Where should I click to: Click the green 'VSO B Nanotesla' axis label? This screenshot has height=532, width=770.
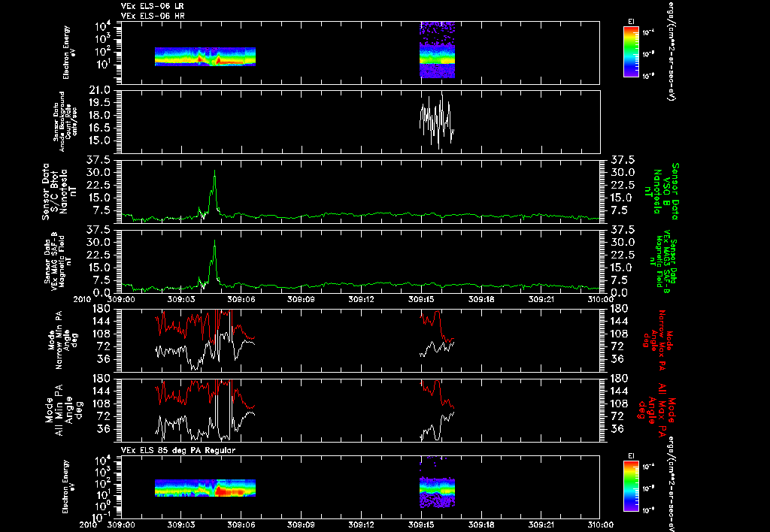(663, 192)
